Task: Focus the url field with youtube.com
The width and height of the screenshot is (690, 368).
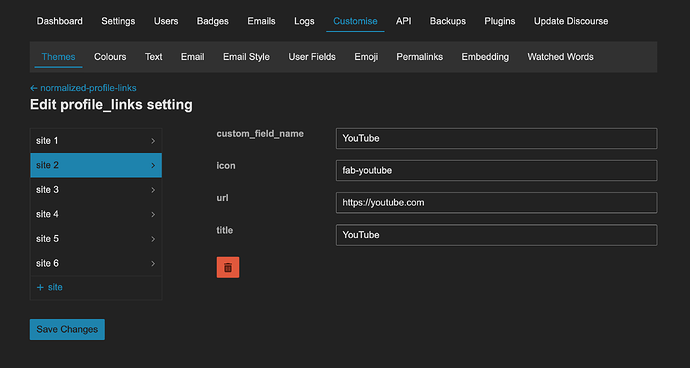Action: tap(496, 202)
